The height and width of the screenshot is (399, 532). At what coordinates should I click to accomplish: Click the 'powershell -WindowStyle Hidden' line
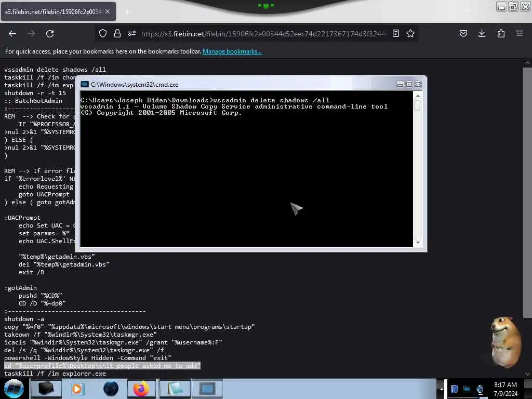[x=87, y=358]
